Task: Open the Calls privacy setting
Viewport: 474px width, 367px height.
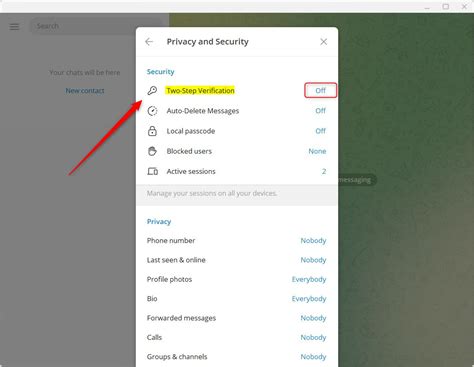Action: point(237,337)
